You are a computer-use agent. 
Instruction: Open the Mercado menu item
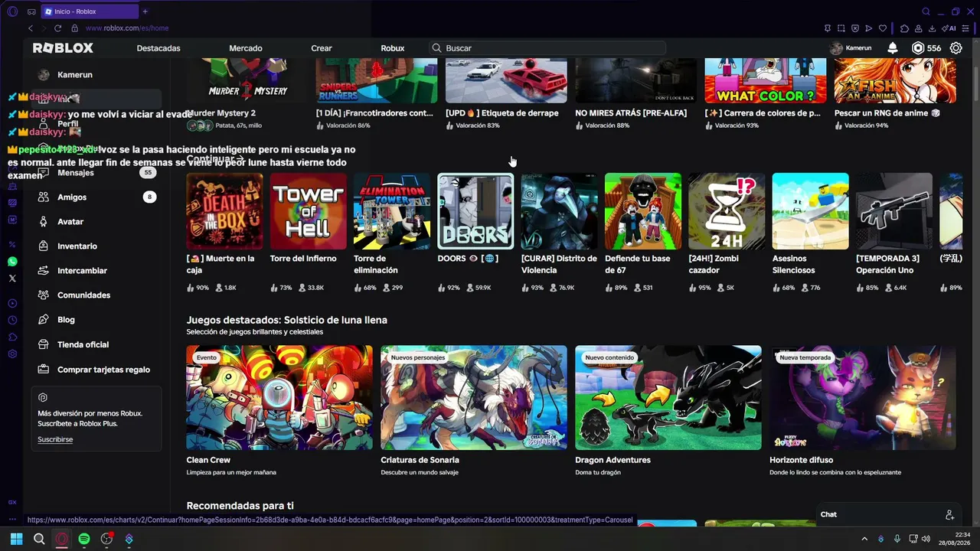(246, 48)
